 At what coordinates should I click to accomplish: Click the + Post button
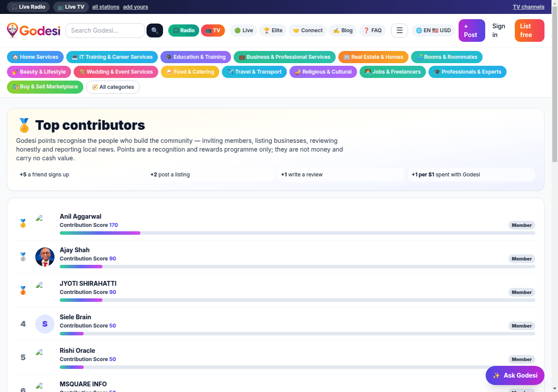coord(472,30)
